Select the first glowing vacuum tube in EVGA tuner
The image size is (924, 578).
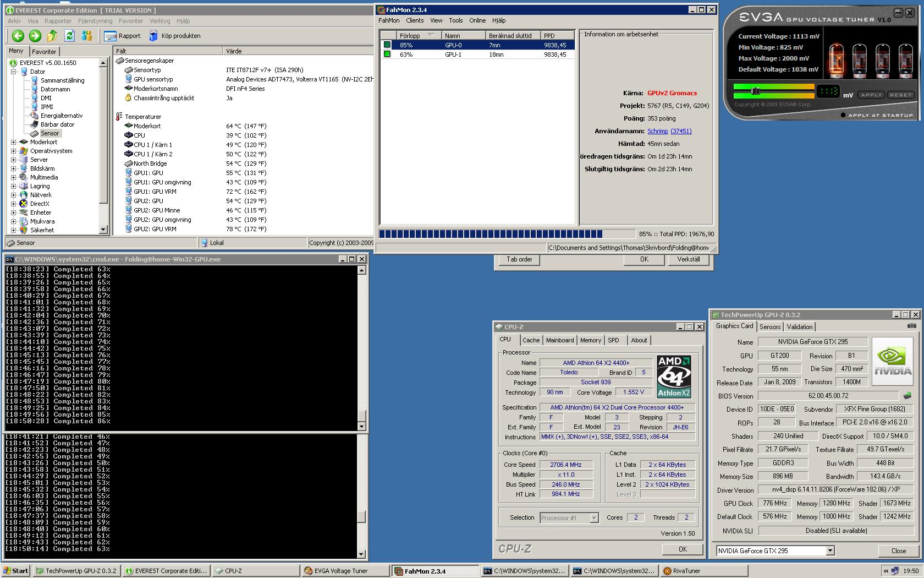pyautogui.click(x=836, y=61)
